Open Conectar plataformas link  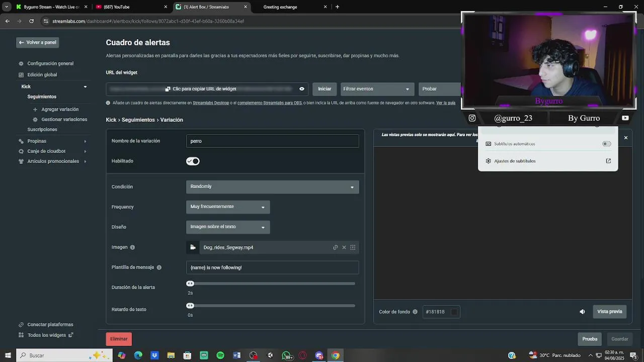click(x=50, y=324)
